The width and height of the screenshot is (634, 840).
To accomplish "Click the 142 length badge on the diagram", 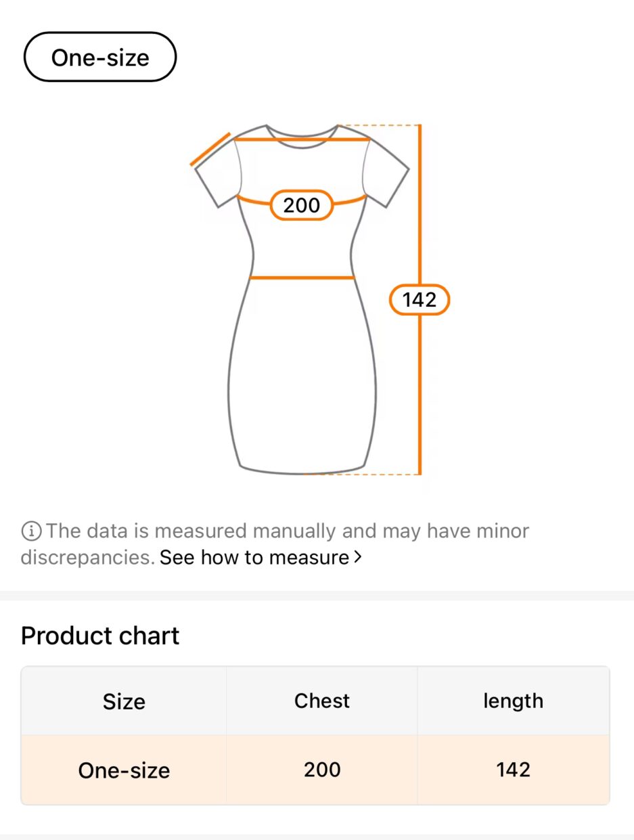I will (420, 299).
